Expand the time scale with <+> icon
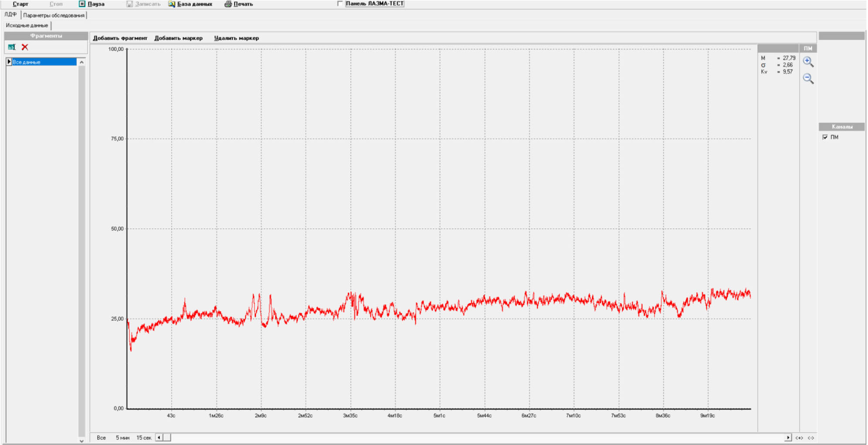This screenshot has width=868, height=445. point(799,438)
